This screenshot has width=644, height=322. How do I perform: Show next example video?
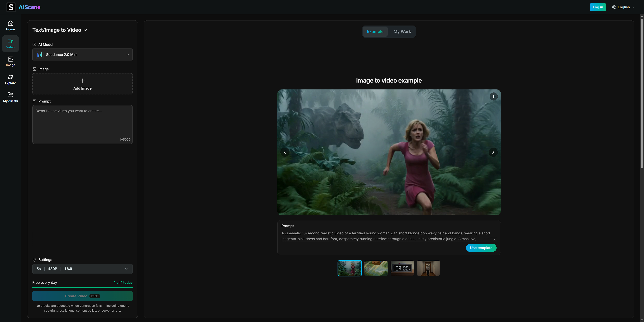[493, 152]
